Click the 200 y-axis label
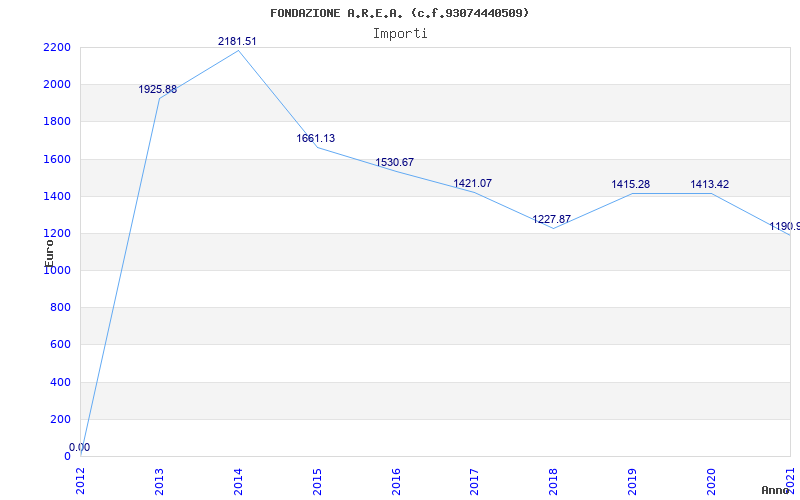The image size is (800, 500). point(60,419)
